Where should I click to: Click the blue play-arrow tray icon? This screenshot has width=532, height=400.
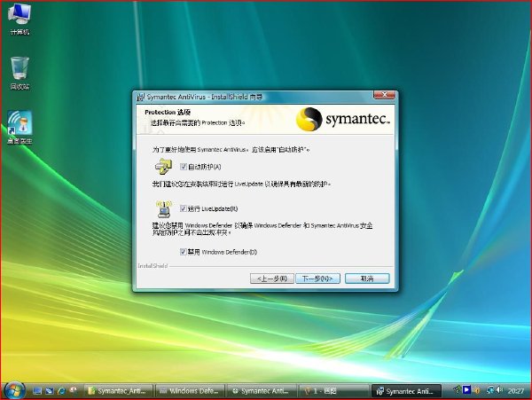coord(467,390)
